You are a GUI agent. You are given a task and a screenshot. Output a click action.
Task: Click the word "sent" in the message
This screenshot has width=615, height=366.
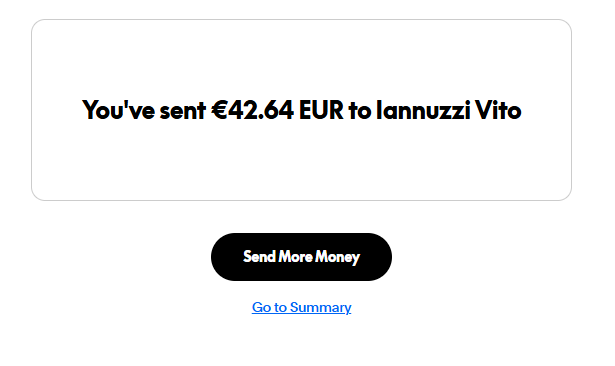(x=182, y=111)
